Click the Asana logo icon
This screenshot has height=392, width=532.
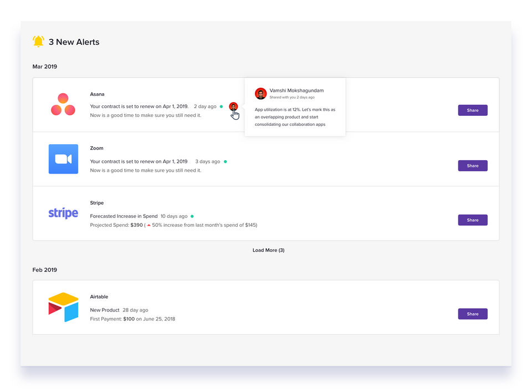pyautogui.click(x=63, y=105)
